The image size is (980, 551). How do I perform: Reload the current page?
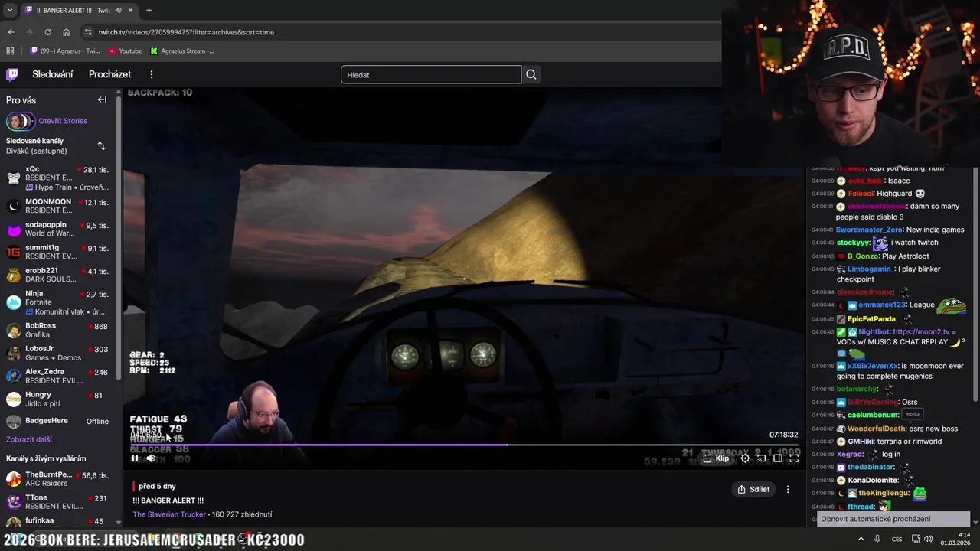pyautogui.click(x=47, y=32)
